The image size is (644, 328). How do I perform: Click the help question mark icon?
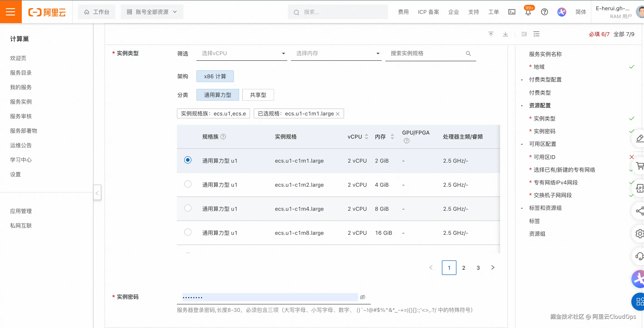click(544, 12)
